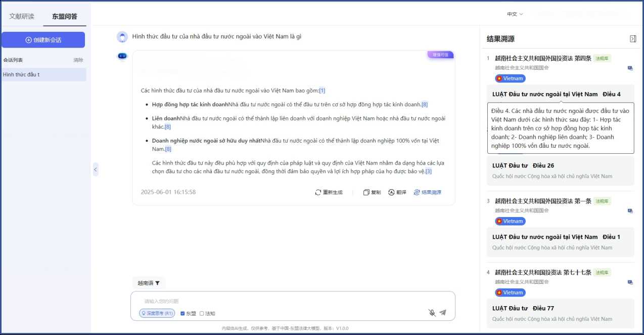Click chat icon beside first source 第四条

point(630,68)
